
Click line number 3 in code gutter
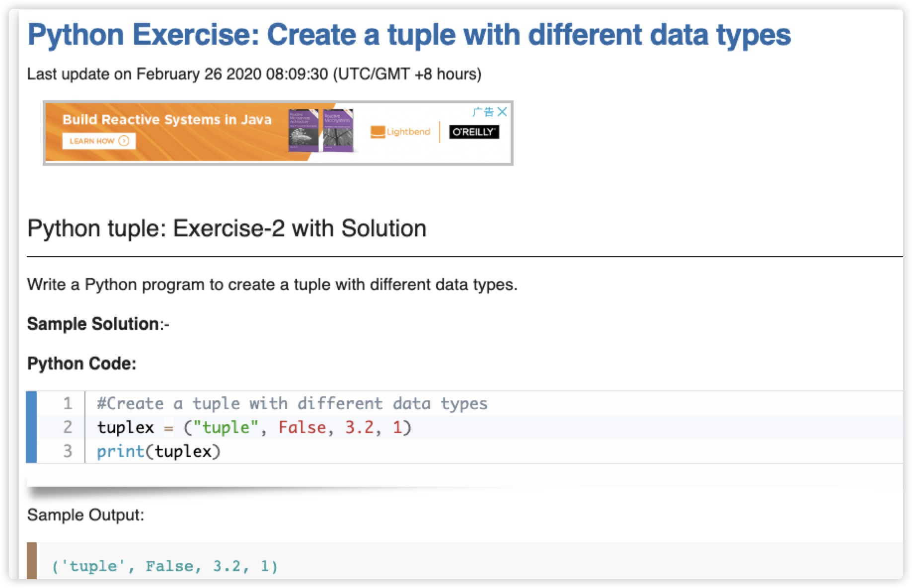coord(68,451)
